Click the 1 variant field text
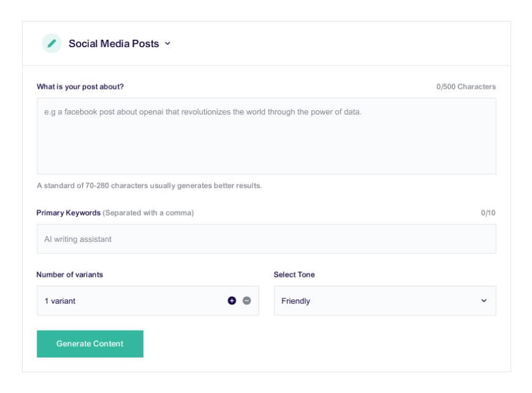Screen dimensions: 532x393 click(x=60, y=301)
